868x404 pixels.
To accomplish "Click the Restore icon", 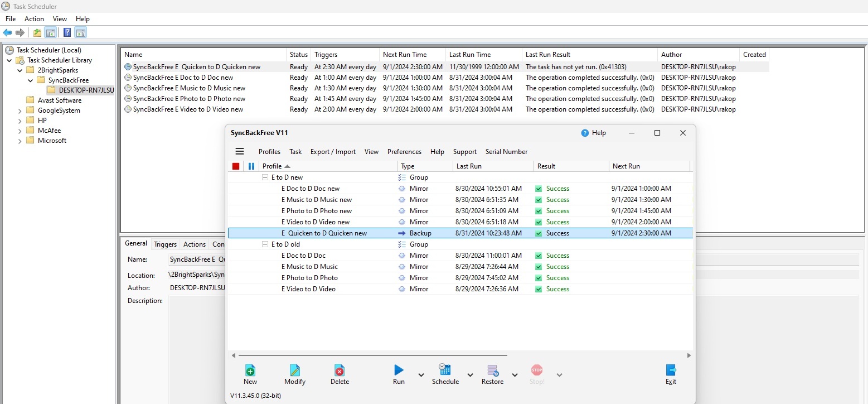I will click(x=492, y=370).
